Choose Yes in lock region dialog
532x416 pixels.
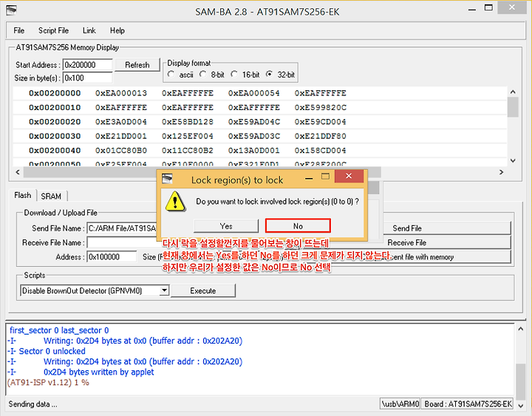[x=226, y=226]
